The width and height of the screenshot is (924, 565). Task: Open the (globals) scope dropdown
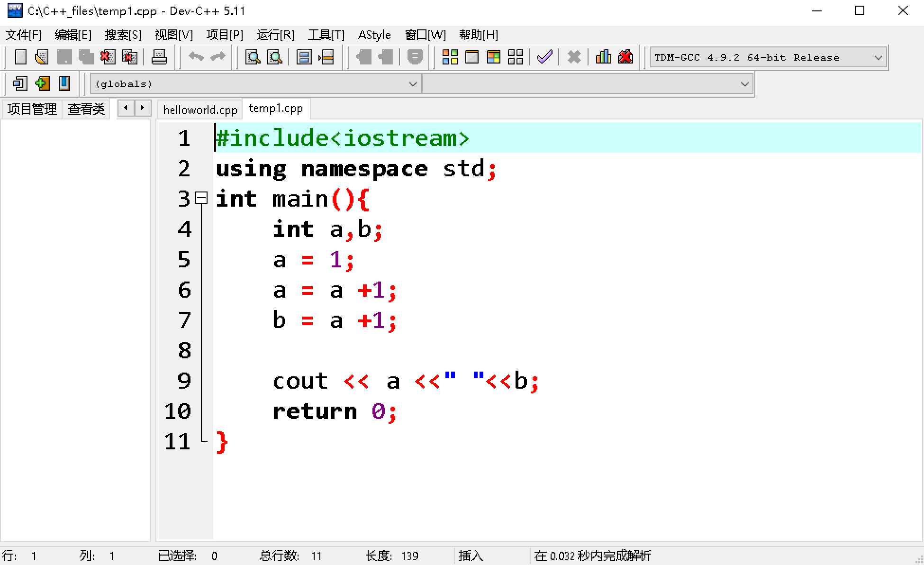pos(412,83)
